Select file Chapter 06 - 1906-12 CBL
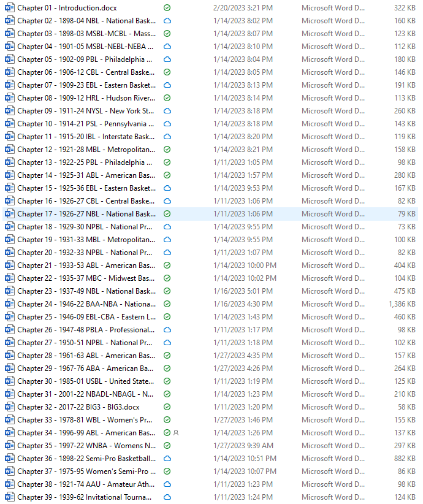The height and width of the screenshot is (504, 423). (x=86, y=72)
